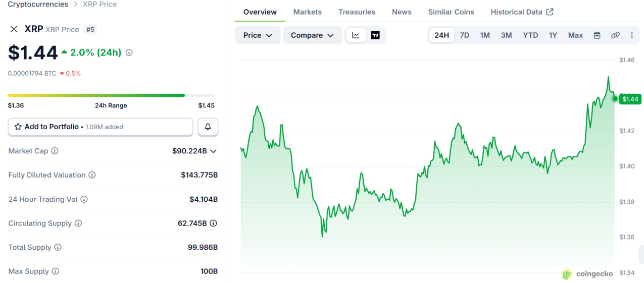The width and height of the screenshot is (644, 283).
Task: Open the calendar date range picker
Action: pos(597,35)
